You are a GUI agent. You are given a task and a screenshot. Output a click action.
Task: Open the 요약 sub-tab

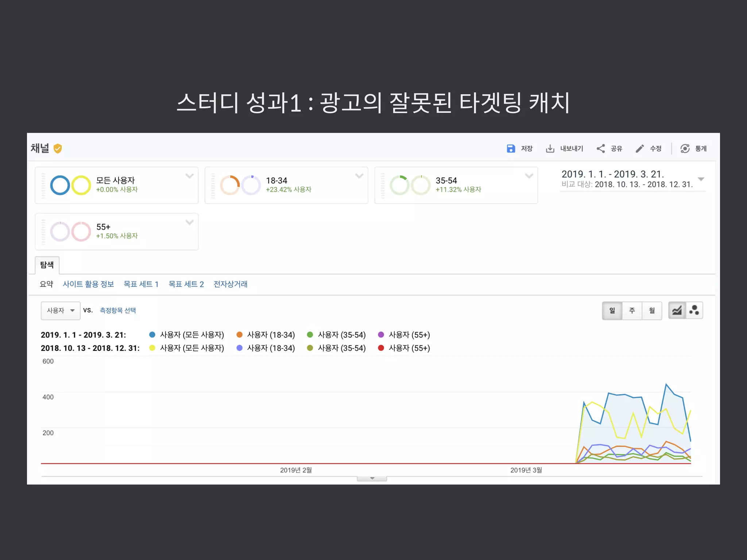[46, 284]
